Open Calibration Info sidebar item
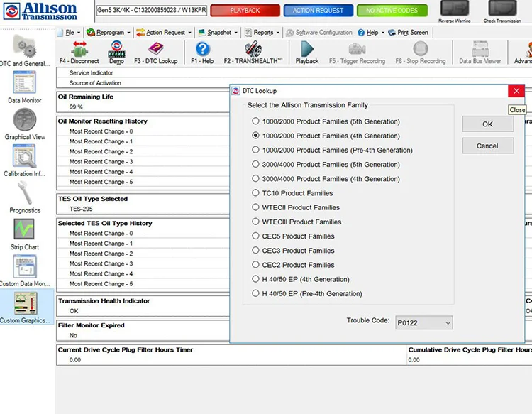532x414 pixels. click(24, 160)
